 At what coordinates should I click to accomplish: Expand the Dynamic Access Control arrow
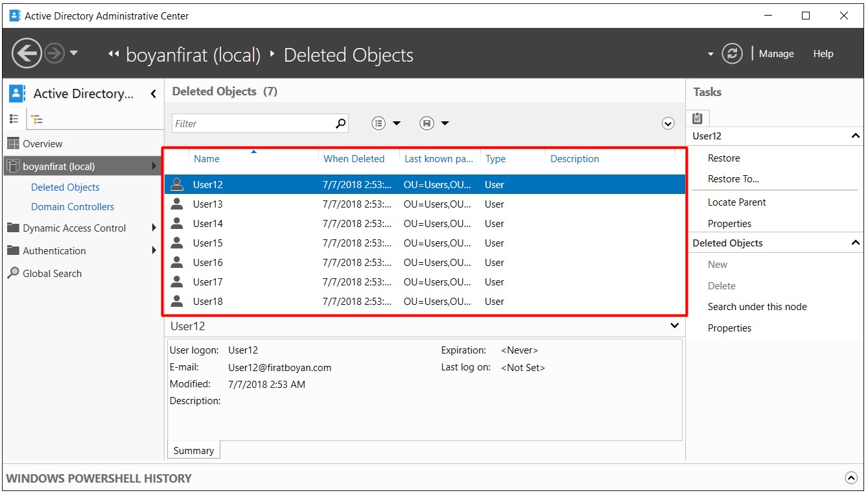(154, 228)
